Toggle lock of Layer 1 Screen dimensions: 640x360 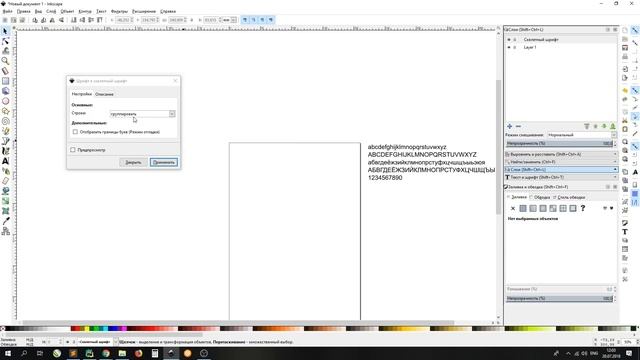click(515, 47)
